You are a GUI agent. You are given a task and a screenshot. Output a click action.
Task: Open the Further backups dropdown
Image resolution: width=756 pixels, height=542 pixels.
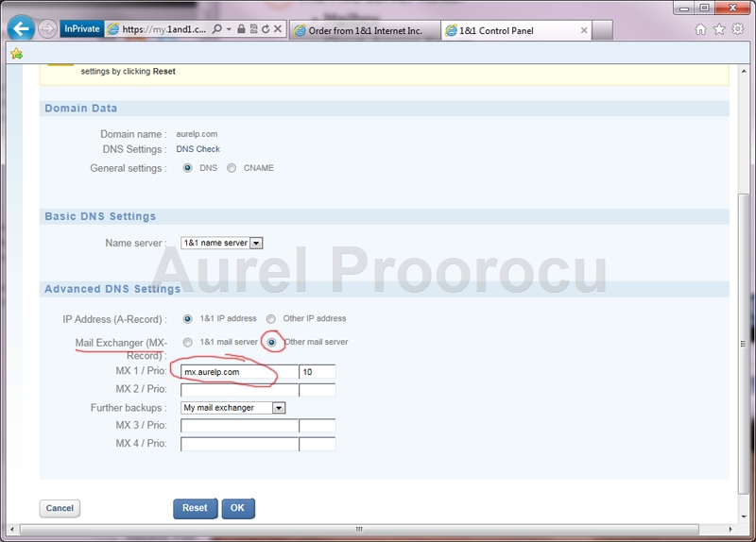(233, 408)
